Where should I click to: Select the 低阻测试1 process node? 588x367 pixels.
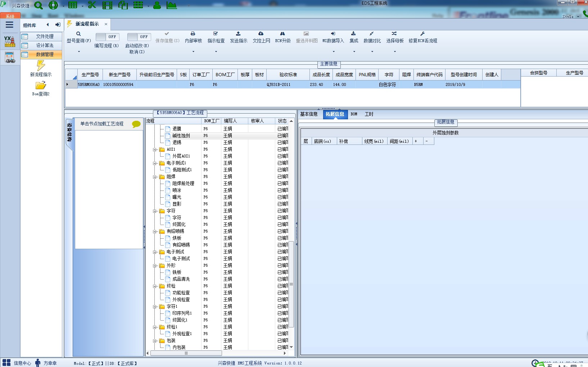click(182, 170)
